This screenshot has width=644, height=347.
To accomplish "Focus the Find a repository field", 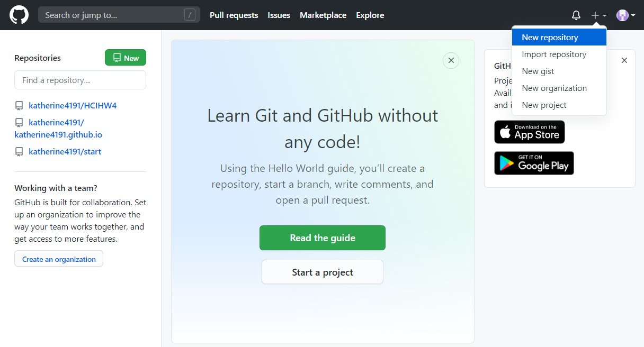I will tap(80, 80).
